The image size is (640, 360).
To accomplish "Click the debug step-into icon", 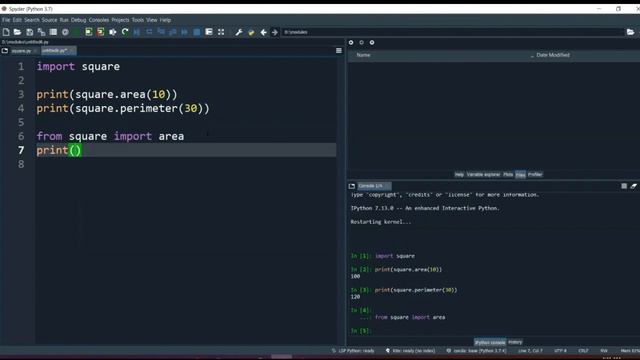I will [161, 32].
